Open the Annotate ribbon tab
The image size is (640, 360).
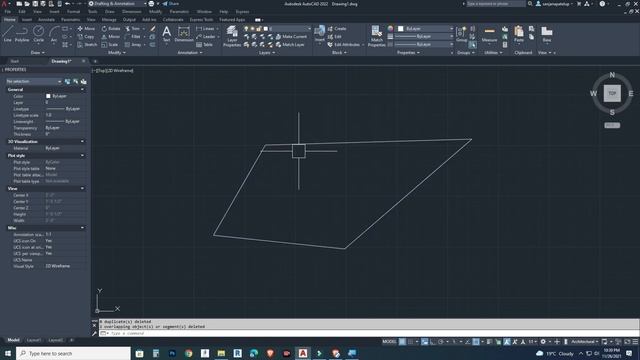point(46,20)
